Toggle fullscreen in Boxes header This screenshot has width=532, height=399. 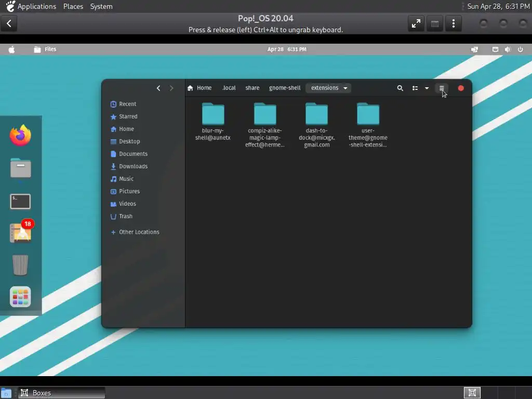click(x=416, y=23)
